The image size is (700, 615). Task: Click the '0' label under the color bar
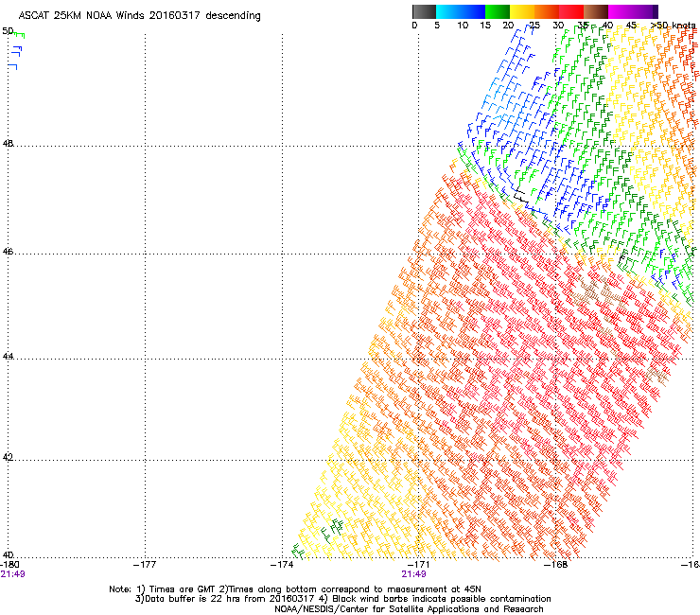[414, 25]
